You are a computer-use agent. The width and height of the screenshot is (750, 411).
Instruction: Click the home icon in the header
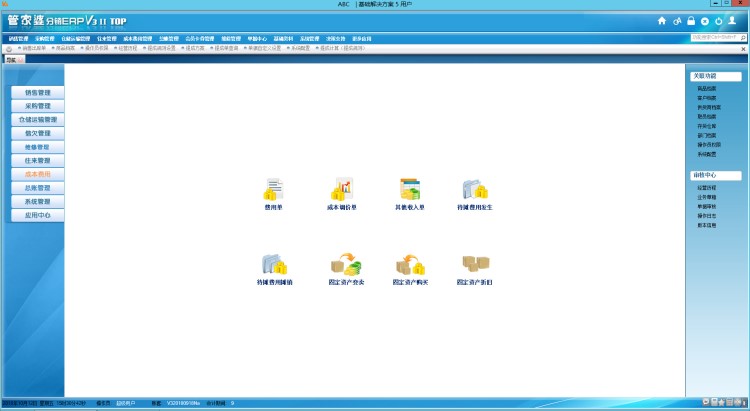662,21
